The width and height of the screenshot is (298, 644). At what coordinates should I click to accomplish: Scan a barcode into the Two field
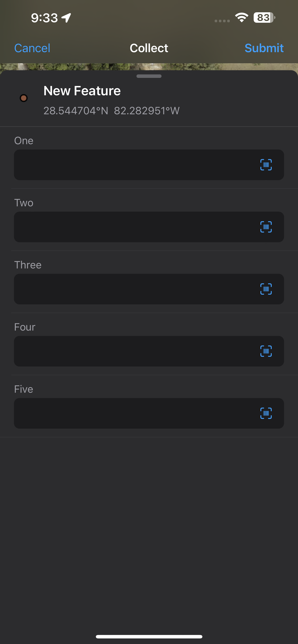[x=266, y=227]
